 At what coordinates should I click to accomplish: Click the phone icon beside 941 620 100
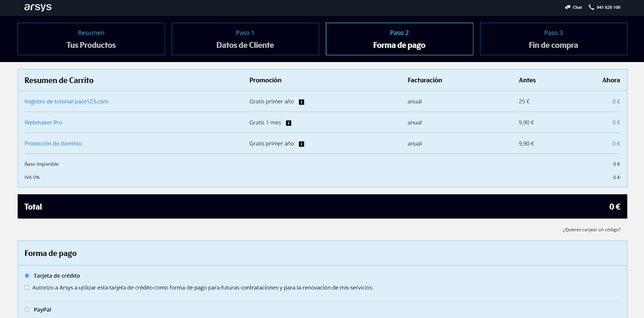(x=591, y=7)
